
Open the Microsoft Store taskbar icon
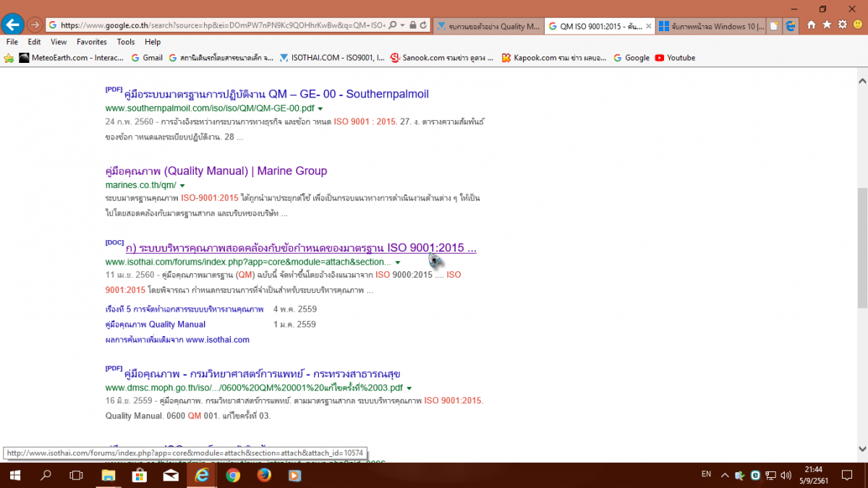pos(140,475)
